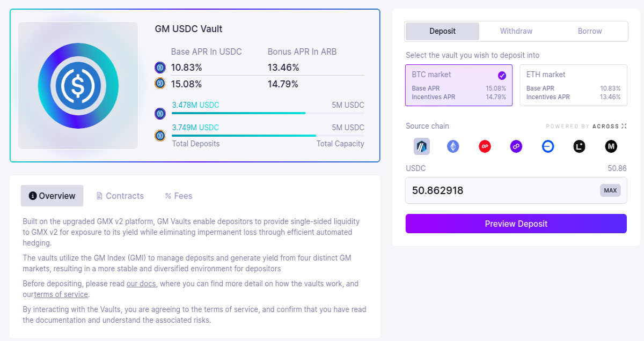Open the Borrow tab
This screenshot has width=644, height=341.
[590, 31]
